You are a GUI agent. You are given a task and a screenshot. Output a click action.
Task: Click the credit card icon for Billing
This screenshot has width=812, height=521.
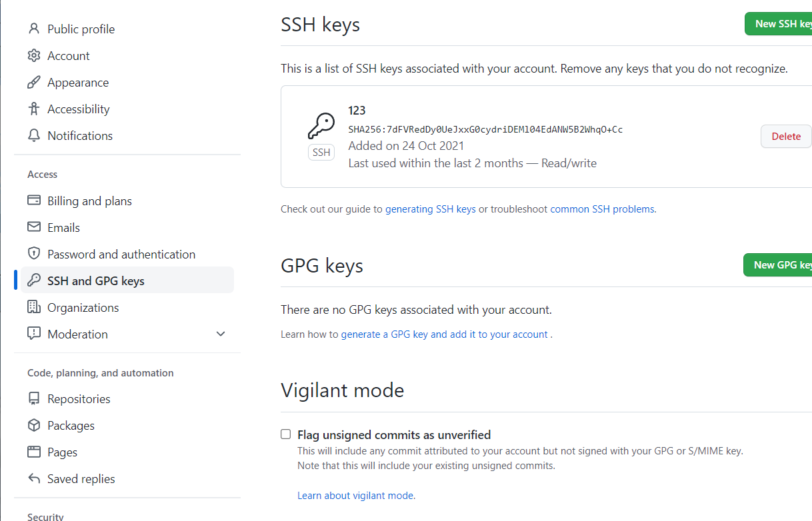pyautogui.click(x=34, y=201)
